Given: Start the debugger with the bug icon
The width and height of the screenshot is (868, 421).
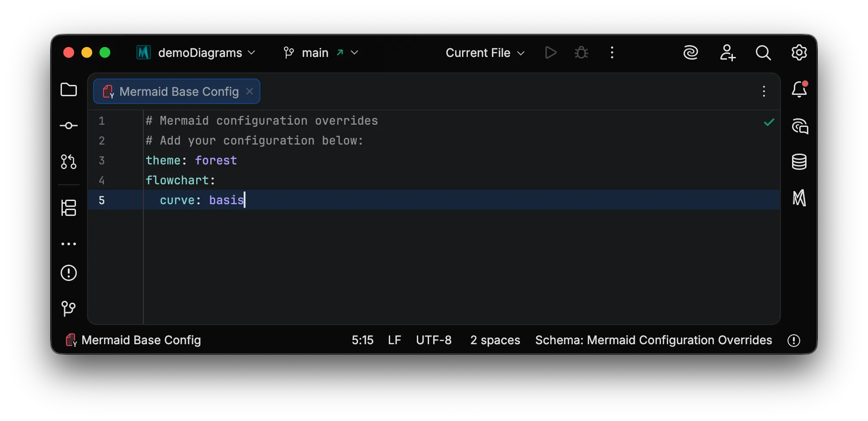Looking at the screenshot, I should (x=581, y=52).
